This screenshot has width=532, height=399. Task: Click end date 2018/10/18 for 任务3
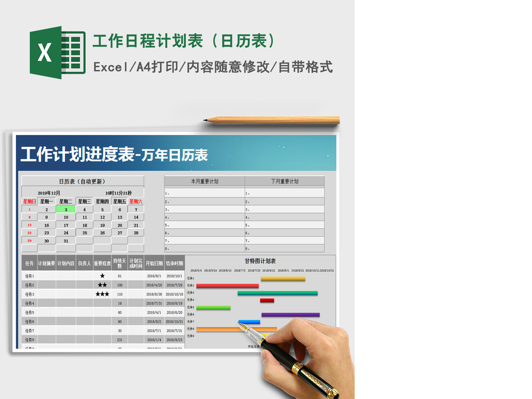[x=175, y=294]
